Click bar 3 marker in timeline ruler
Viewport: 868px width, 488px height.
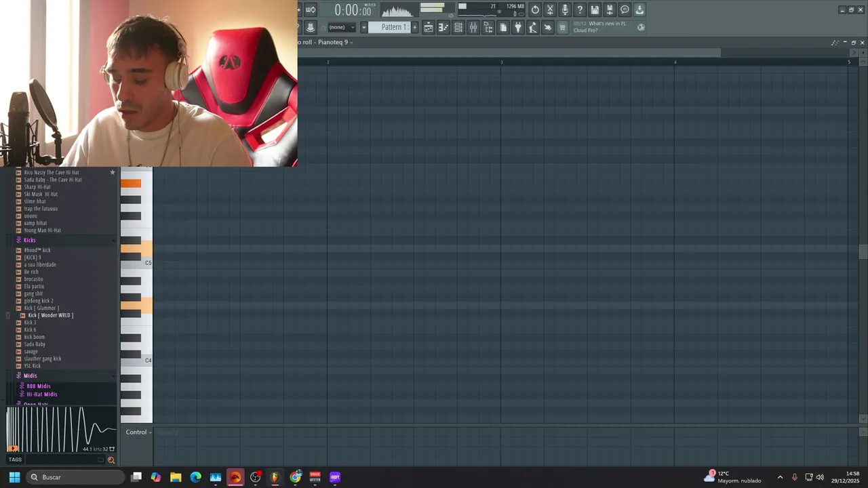tap(502, 62)
